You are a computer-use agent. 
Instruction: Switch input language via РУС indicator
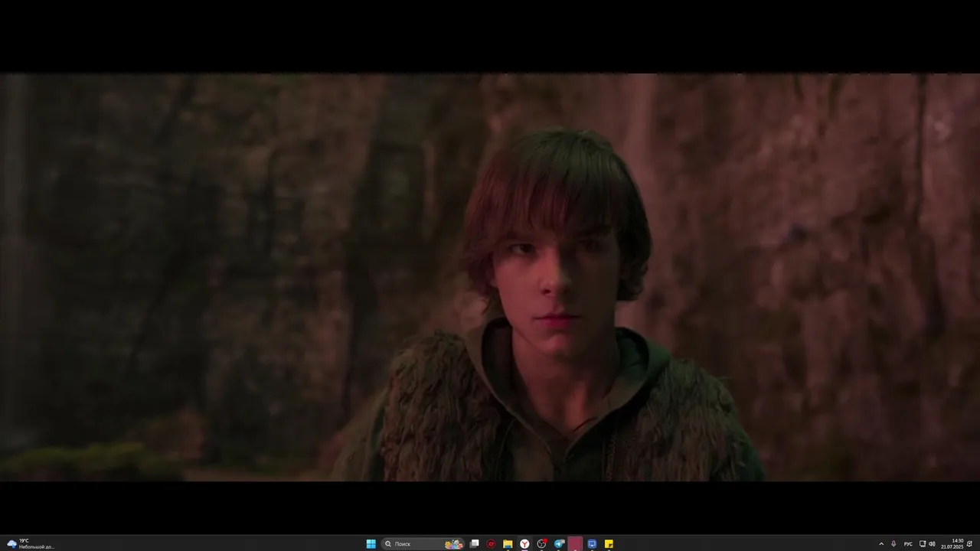click(908, 544)
